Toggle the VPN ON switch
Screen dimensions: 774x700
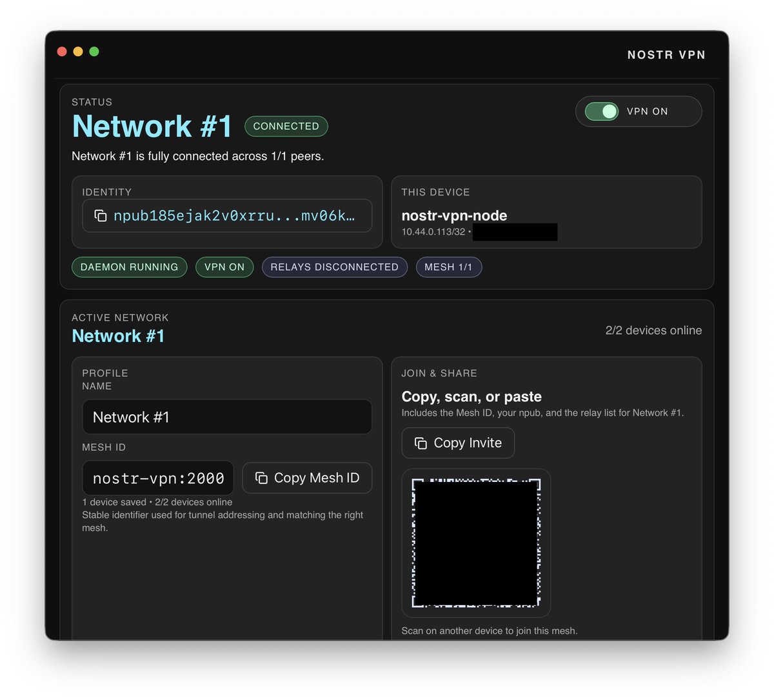(x=601, y=112)
